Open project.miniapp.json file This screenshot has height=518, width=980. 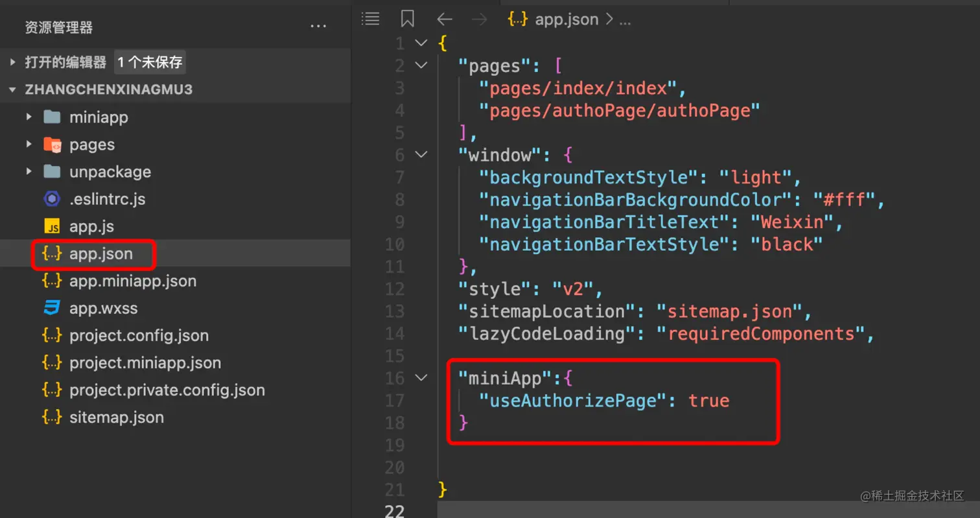[145, 362]
